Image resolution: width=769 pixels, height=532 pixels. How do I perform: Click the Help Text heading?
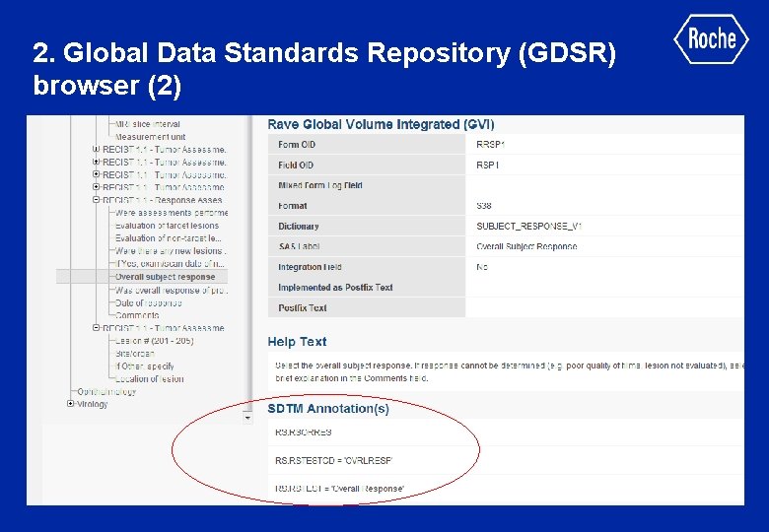coord(297,342)
